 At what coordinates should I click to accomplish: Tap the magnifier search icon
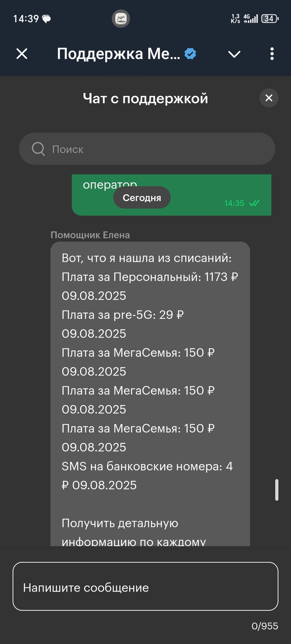[38, 149]
